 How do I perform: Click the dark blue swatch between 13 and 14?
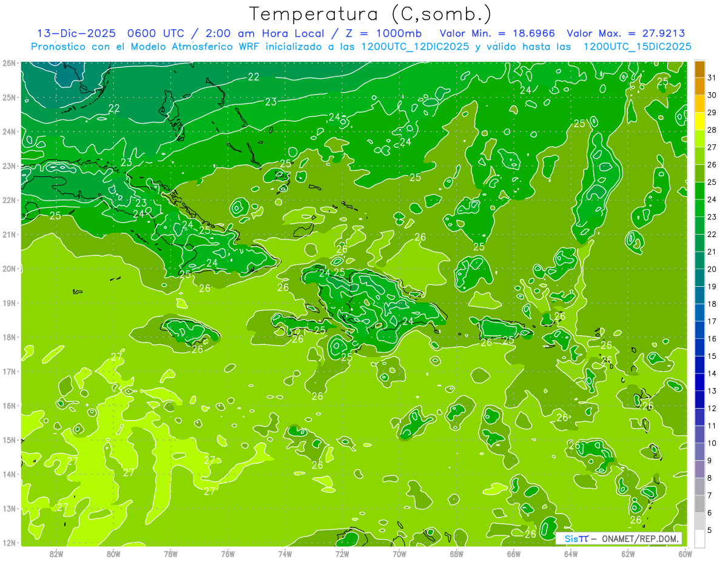point(699,382)
